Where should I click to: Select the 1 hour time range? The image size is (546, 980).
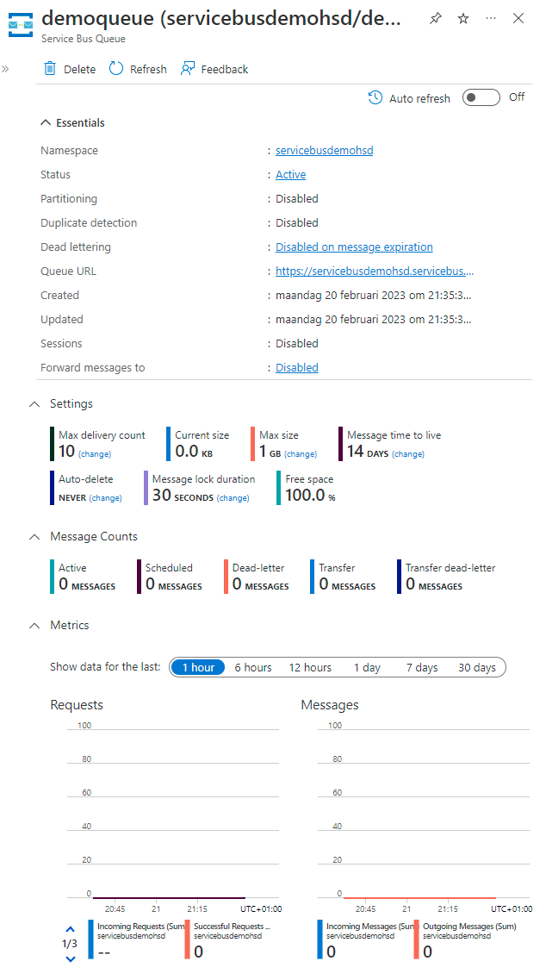point(198,667)
